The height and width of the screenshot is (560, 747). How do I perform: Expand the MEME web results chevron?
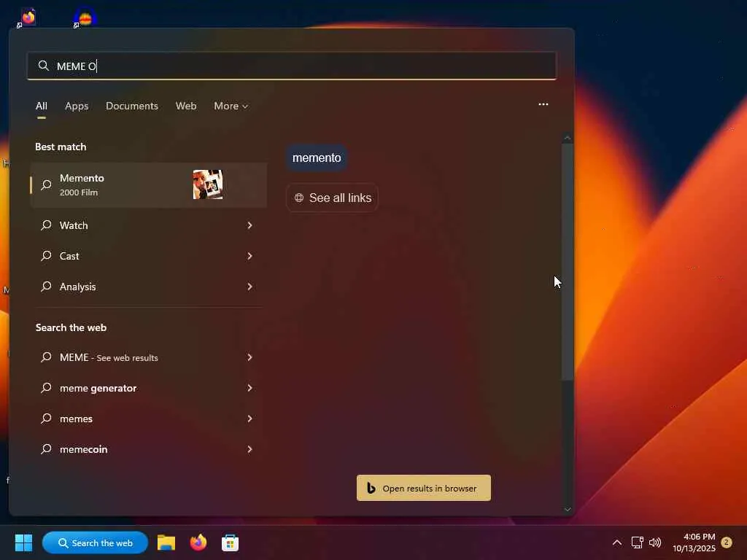coord(249,357)
